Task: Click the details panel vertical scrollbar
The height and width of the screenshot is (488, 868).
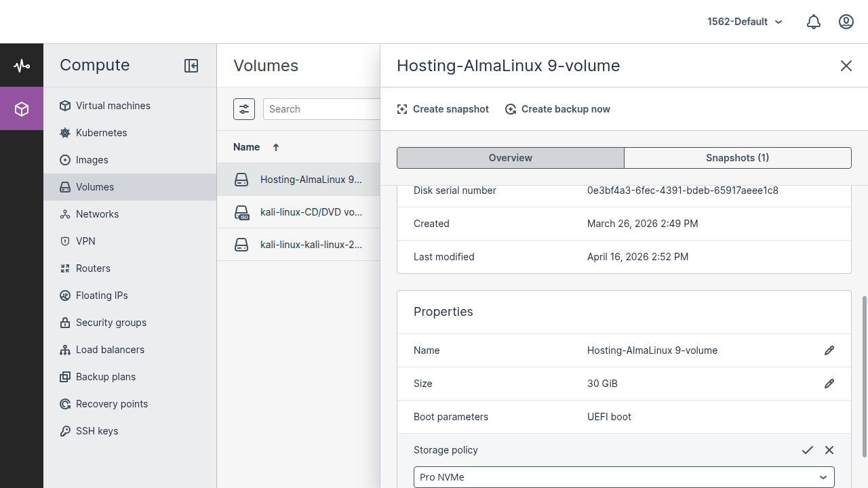Action: pyautogui.click(x=864, y=376)
